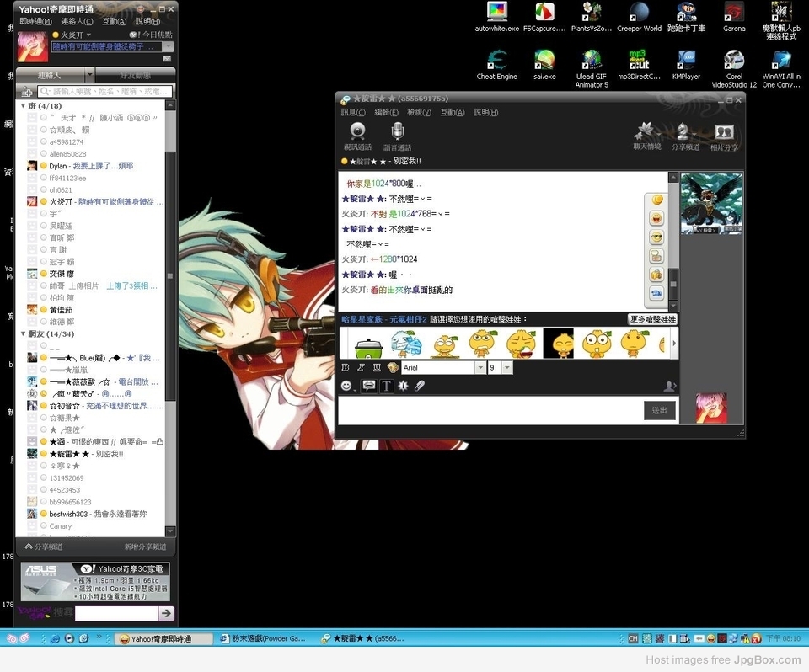The width and height of the screenshot is (809, 672).
Task: Open the text color palette icon
Action: [393, 368]
